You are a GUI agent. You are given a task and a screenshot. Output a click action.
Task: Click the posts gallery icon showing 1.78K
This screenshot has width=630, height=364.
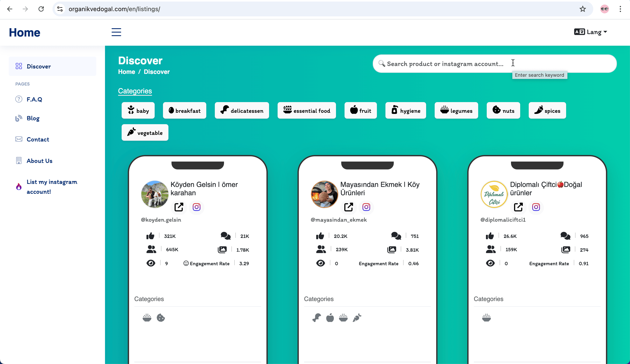(222, 250)
